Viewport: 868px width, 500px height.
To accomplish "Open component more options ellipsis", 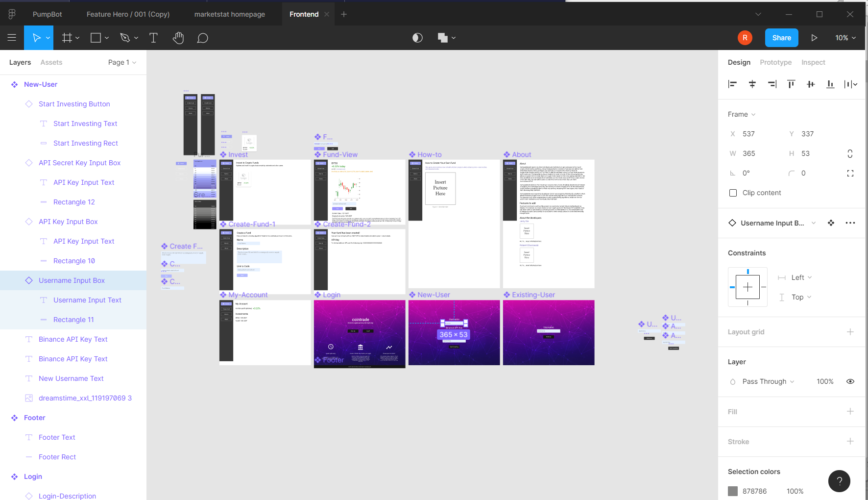I will pyautogui.click(x=850, y=223).
